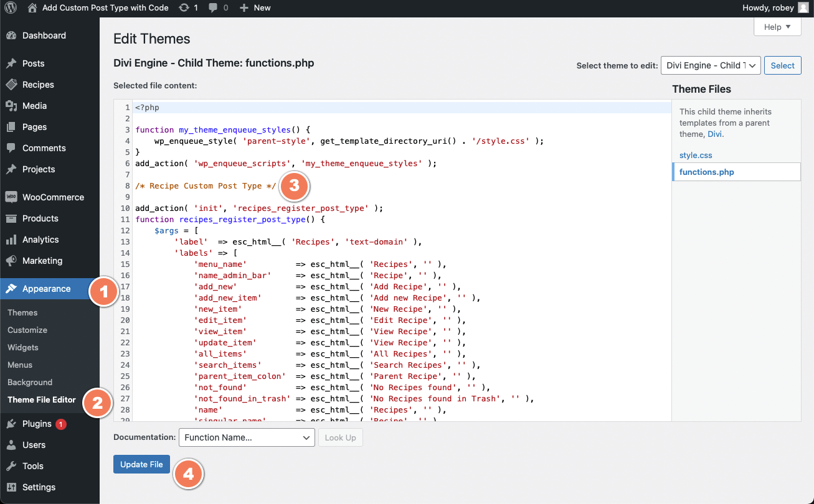Open Menus in the Appearance submenu
This screenshot has height=504, width=814.
tap(20, 365)
